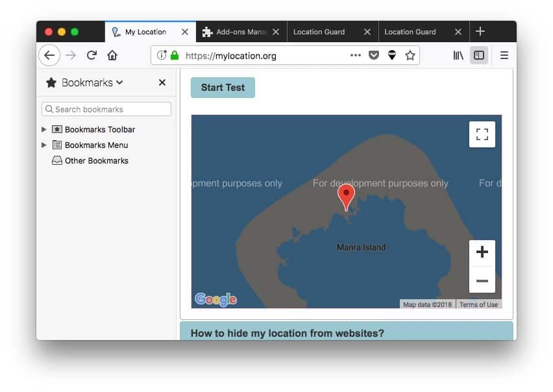Close the Bookmarks sidebar
553x392 pixels.
click(162, 82)
